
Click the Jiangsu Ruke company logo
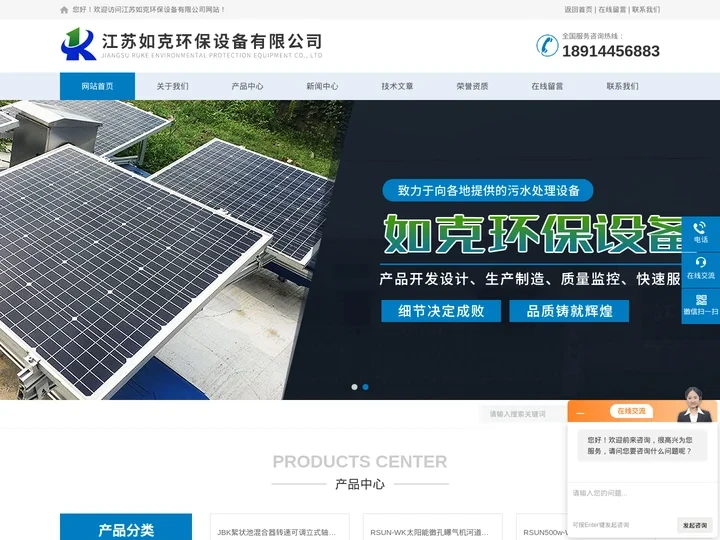coord(191,44)
